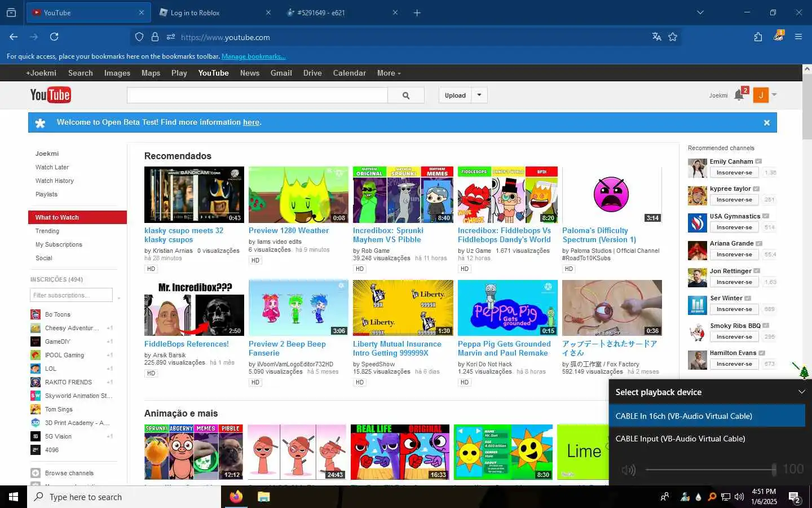Click the translate page icon
This screenshot has width=812, height=508.
(656, 37)
